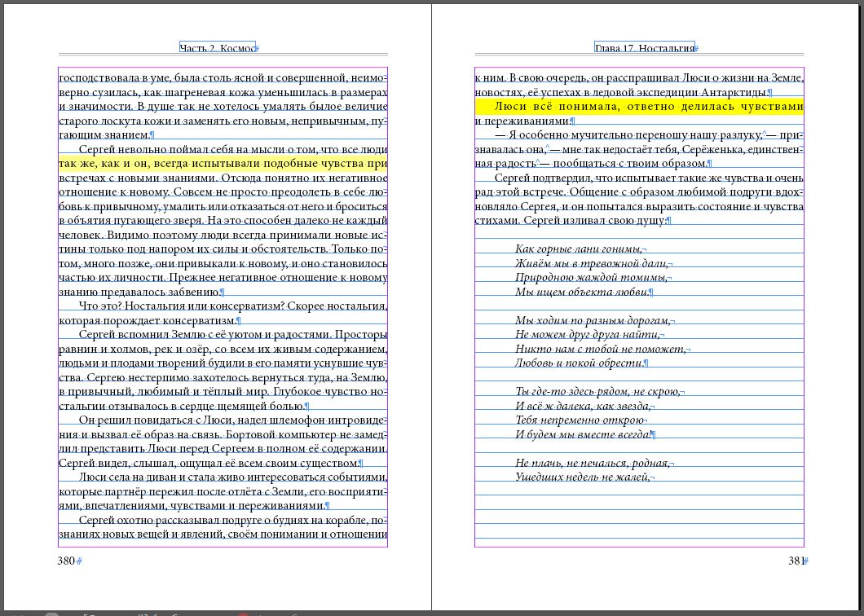Click the line "Сергей вспомнил Землю с её уютом"
Viewport: 864px width, 616px height.
[233, 334]
